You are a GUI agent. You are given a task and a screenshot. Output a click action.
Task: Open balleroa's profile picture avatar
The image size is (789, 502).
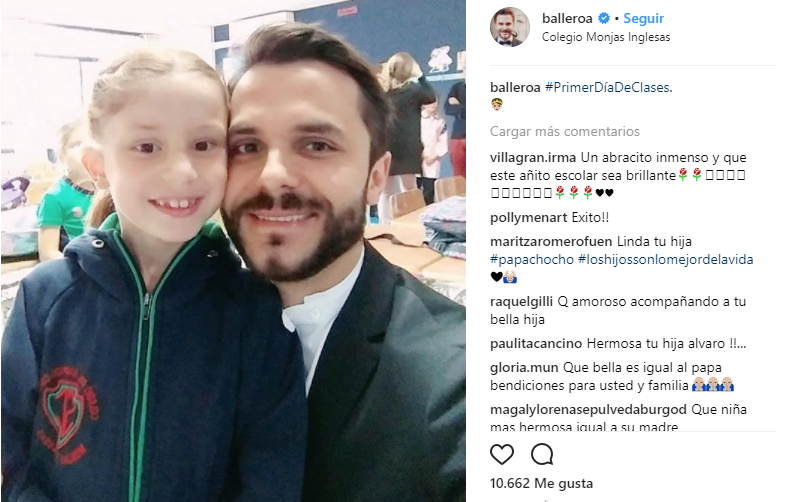[x=510, y=27]
